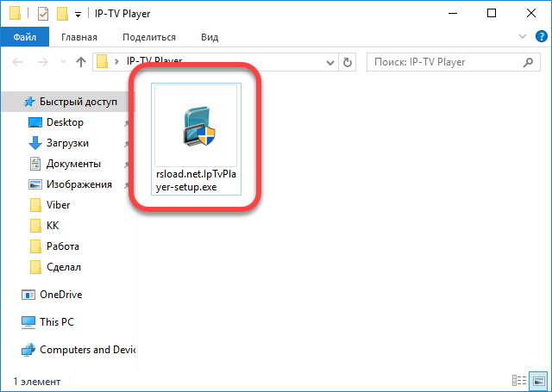Click the rsload.net.IpTvPlayer-setup.exe file name
The width and height of the screenshot is (552, 392).
(x=196, y=181)
